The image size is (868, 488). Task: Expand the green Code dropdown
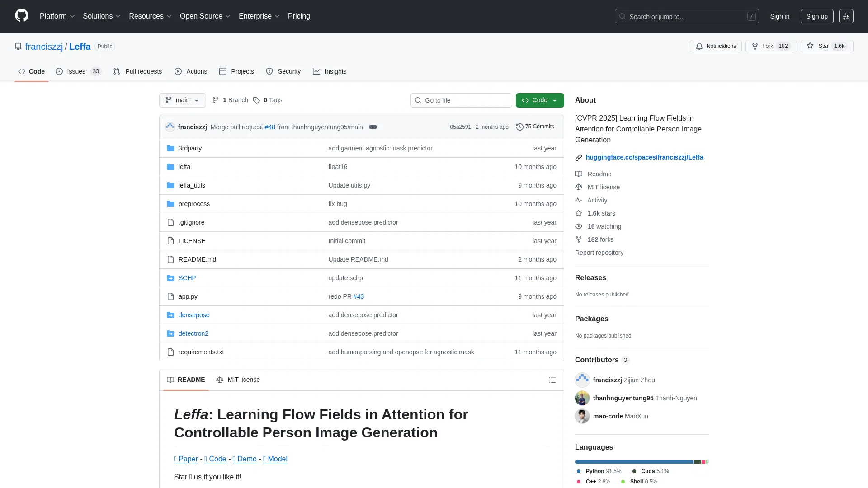tap(540, 100)
